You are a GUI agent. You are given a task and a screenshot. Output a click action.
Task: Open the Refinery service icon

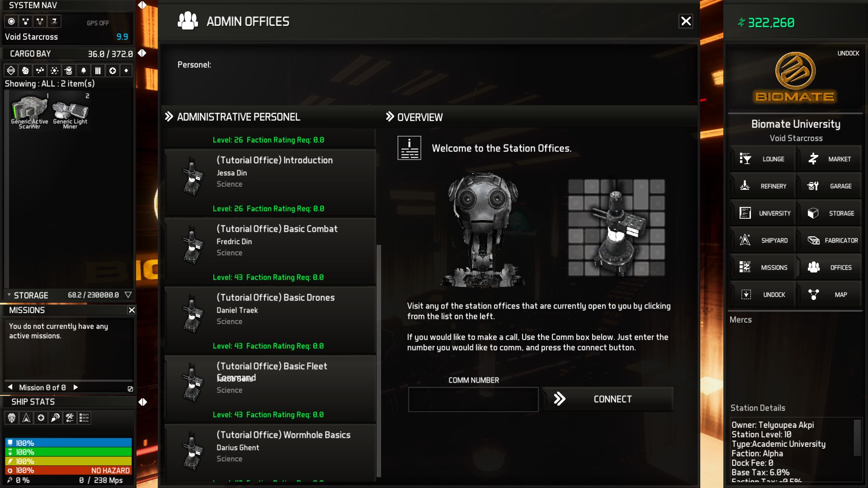click(745, 186)
